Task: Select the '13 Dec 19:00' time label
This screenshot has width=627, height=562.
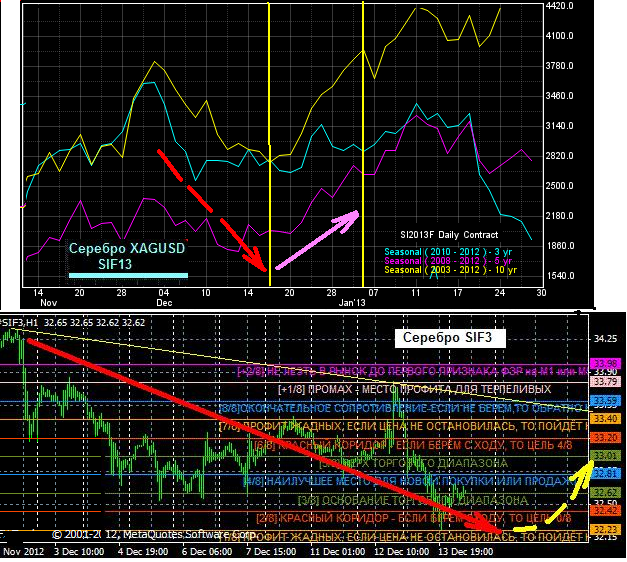Action: point(466,552)
